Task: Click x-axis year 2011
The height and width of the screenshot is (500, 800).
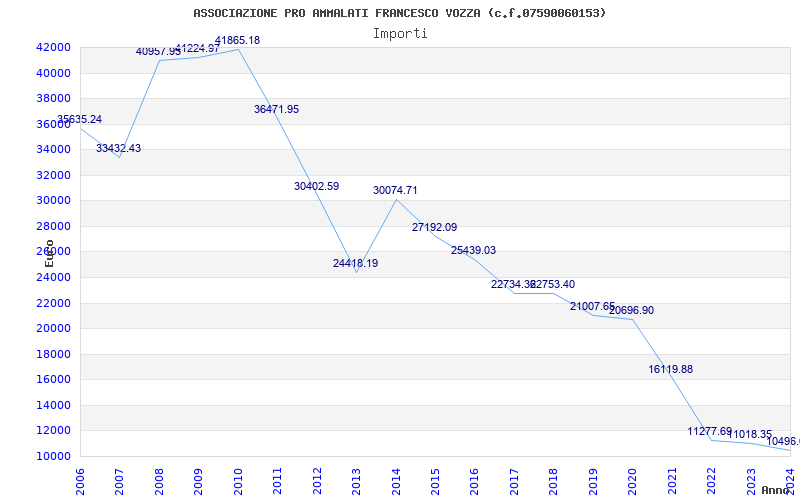Action: (278, 482)
